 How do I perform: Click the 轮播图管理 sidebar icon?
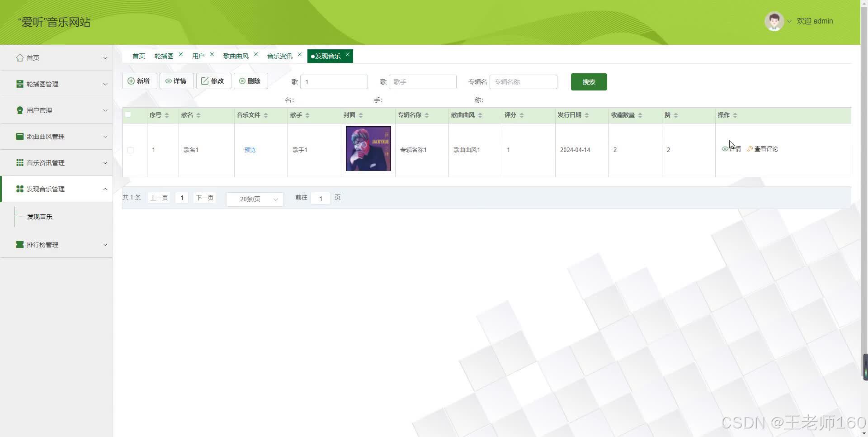pos(20,84)
